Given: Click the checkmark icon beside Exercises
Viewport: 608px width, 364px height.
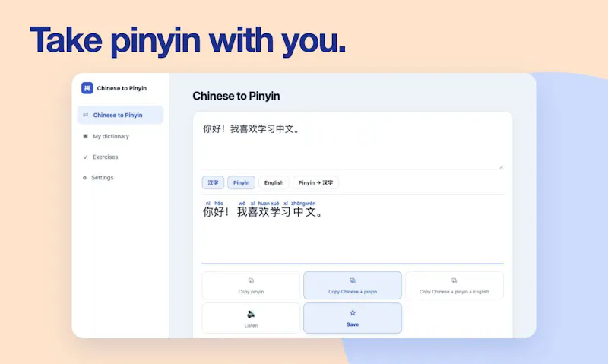Looking at the screenshot, I should pos(85,157).
